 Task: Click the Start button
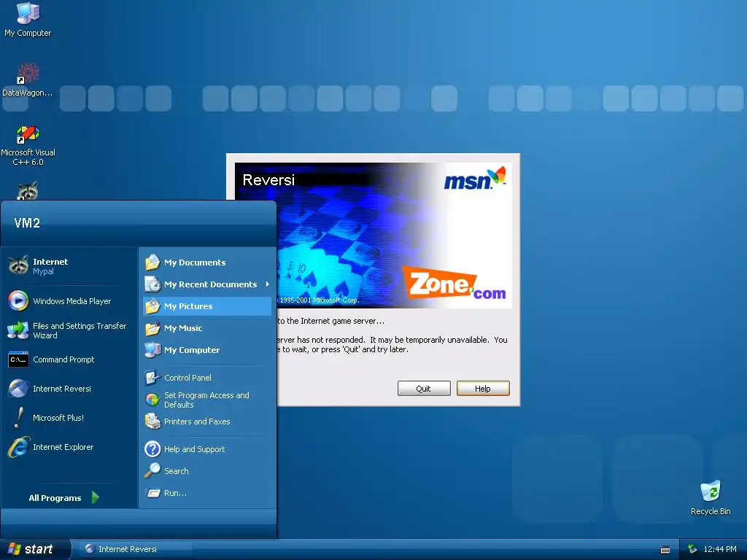pyautogui.click(x=34, y=549)
